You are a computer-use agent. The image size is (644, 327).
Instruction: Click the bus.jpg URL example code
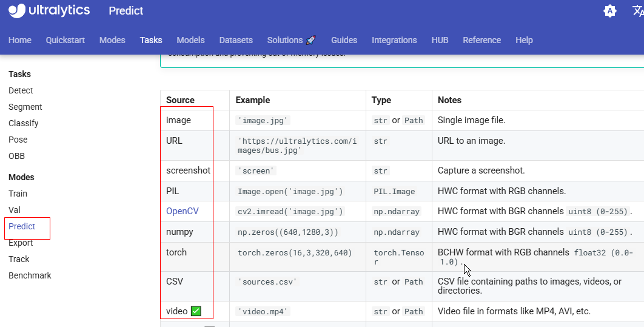pos(297,146)
